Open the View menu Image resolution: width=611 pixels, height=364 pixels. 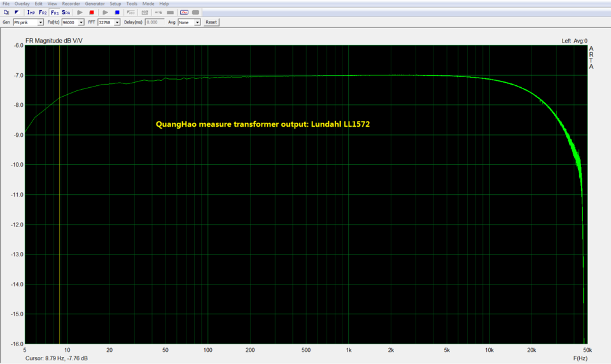(52, 4)
